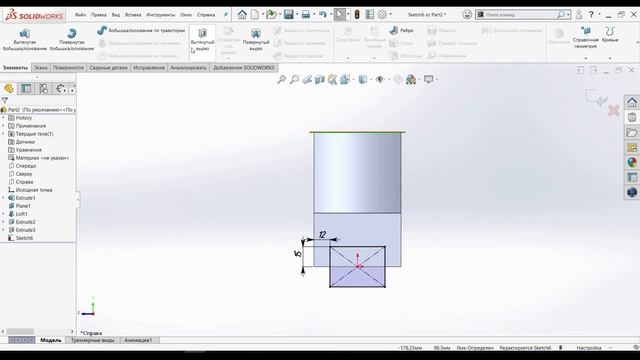Click the Section View icon
This screenshot has width=640, height=360.
point(320,79)
